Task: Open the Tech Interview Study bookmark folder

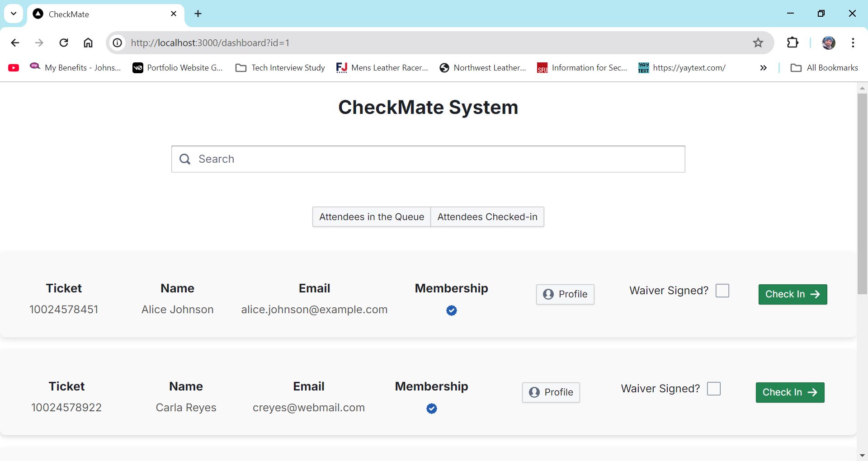Action: tap(280, 68)
